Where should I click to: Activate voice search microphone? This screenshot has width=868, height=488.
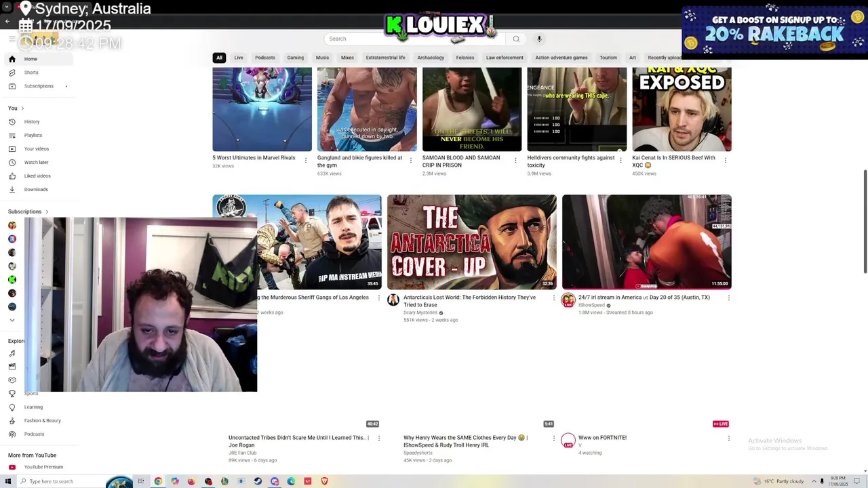click(x=539, y=39)
